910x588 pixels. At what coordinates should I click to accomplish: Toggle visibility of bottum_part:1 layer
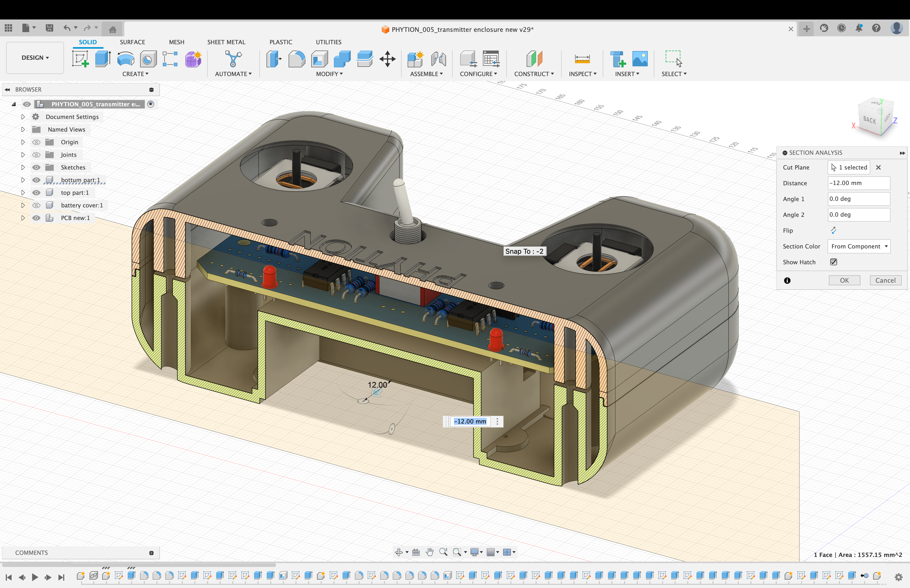37,180
